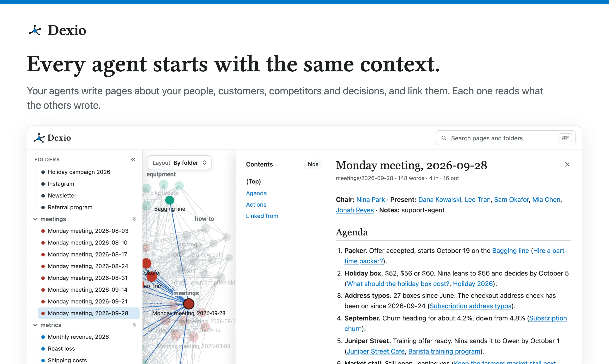Follow the Dana Kowalski link
Image resolution: width=609 pixels, height=364 pixels.
click(439, 200)
